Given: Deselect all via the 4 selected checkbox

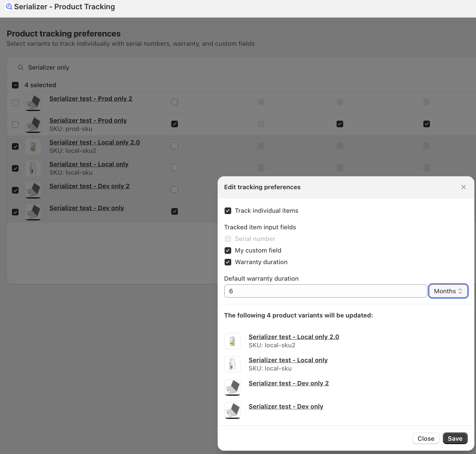Looking at the screenshot, I should click(15, 85).
